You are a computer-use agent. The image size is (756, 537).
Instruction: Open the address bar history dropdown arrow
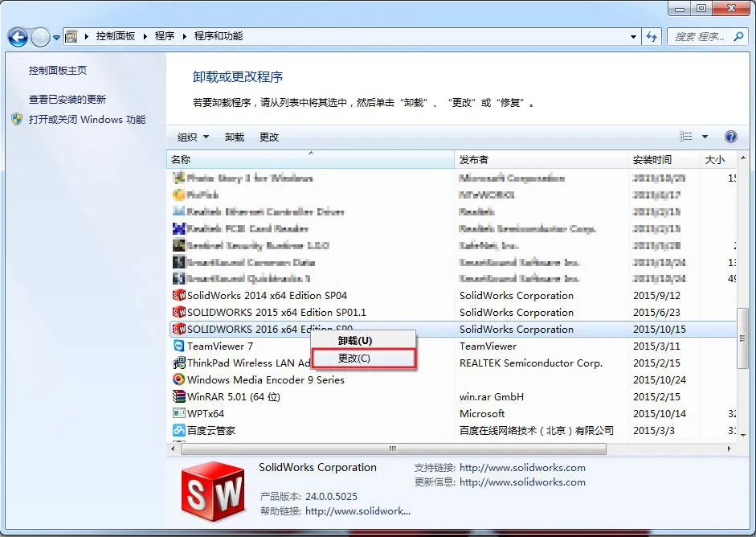tap(633, 37)
